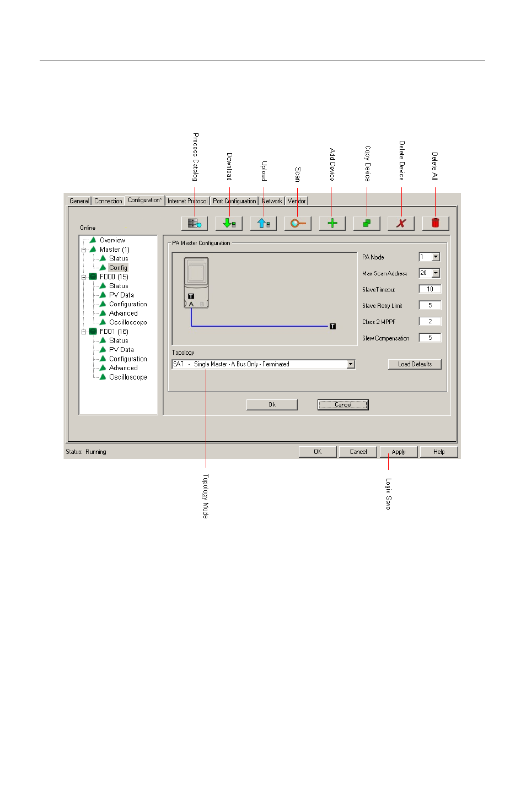The image size is (526, 812).
Task: Click the Apply button
Action: click(399, 452)
